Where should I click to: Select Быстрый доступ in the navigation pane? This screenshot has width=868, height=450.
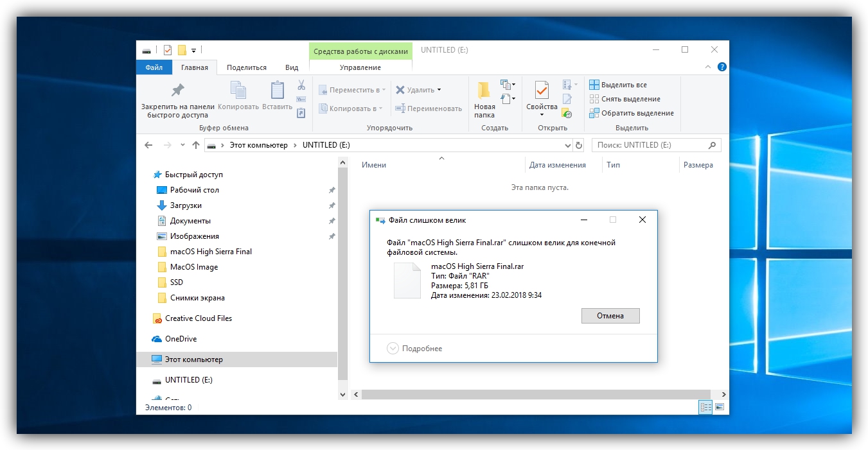194,175
